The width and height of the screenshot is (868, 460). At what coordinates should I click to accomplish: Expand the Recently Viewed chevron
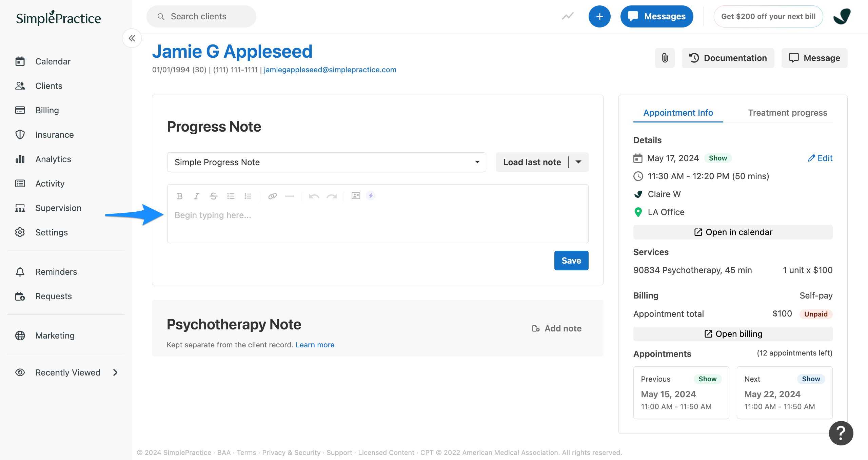115,372
